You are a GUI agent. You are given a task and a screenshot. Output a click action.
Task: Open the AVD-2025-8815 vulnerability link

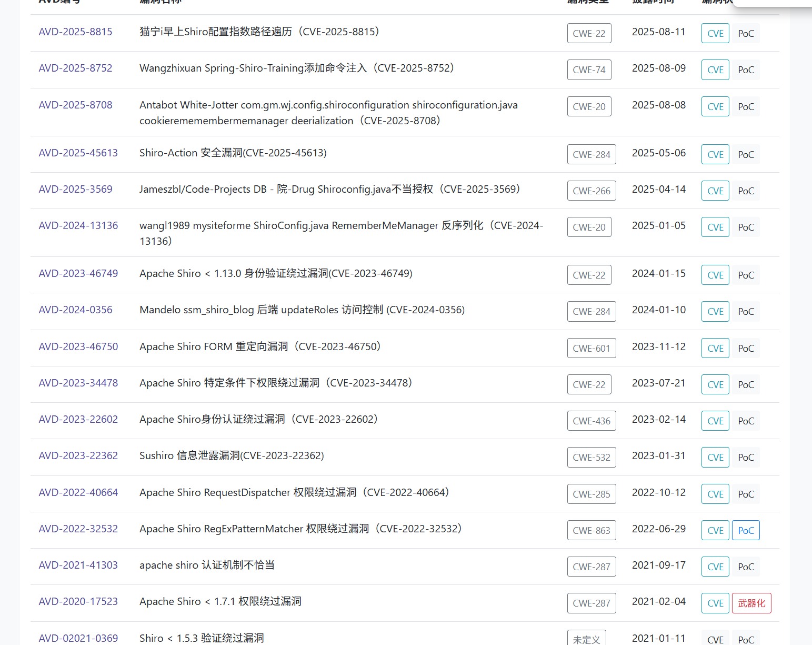(x=75, y=32)
